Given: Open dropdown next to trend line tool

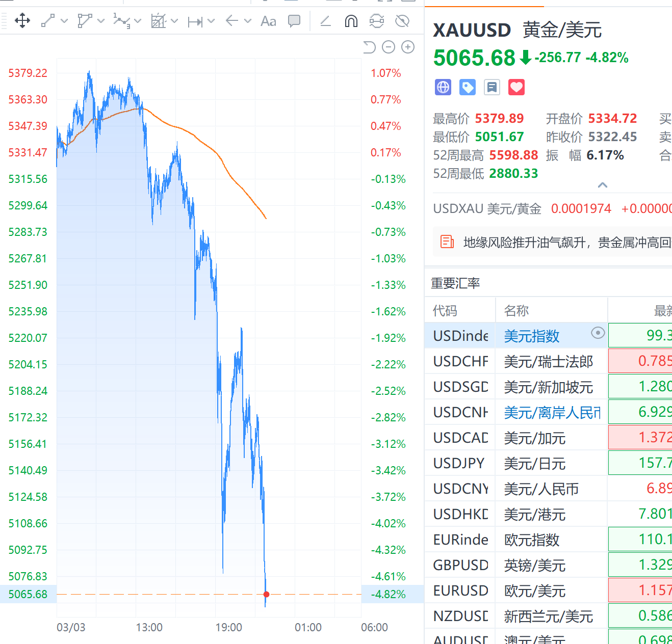Looking at the screenshot, I should 64,21.
